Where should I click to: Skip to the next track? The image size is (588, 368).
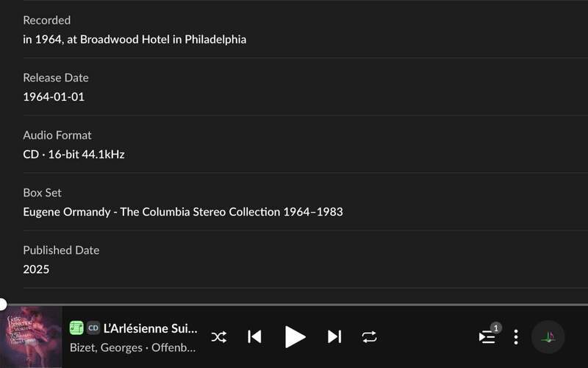tap(334, 337)
